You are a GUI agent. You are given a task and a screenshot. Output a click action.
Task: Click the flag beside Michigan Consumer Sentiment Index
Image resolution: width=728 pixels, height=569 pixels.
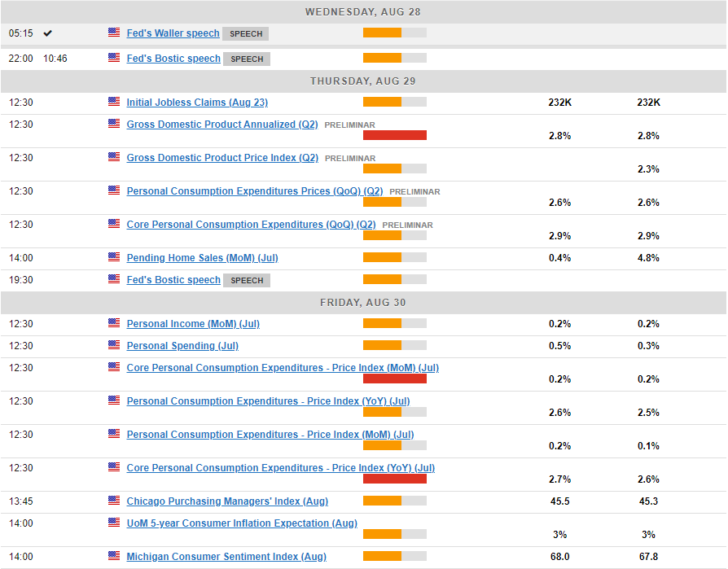click(114, 556)
